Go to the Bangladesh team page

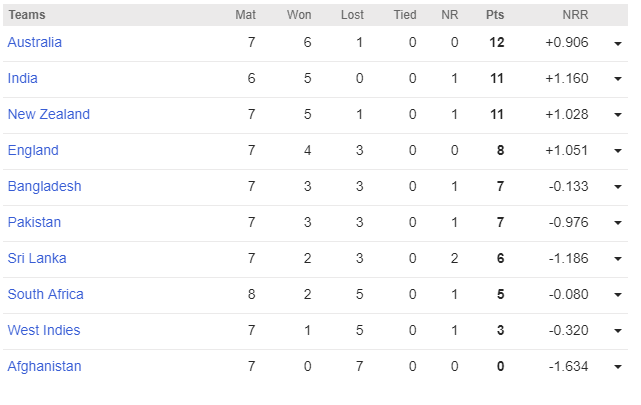[x=44, y=186]
